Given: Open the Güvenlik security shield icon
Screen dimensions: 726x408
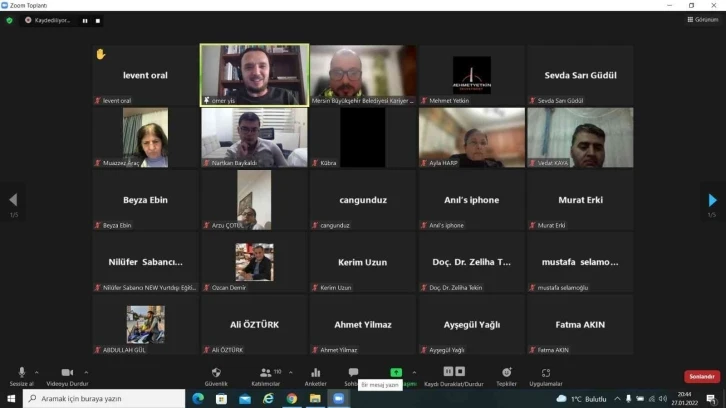Looking at the screenshot, I should [216, 373].
